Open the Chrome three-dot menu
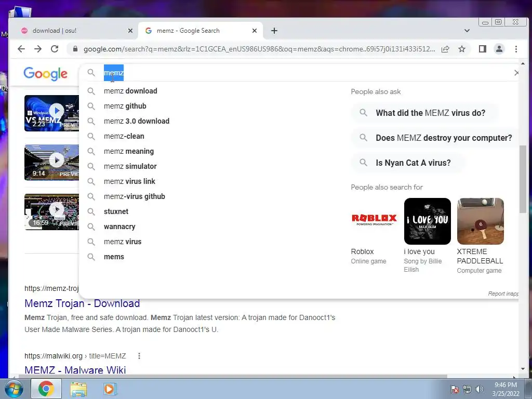Viewport: 532px width, 399px height. (516, 49)
